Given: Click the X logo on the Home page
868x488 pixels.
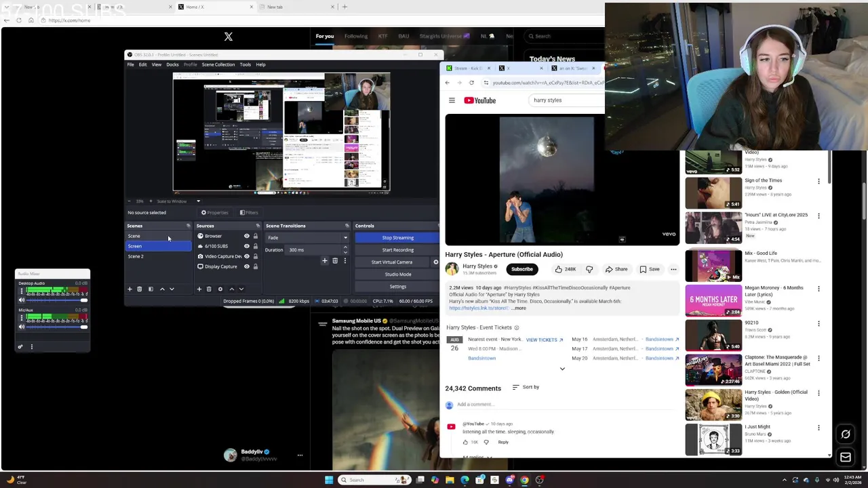Looking at the screenshot, I should click(x=229, y=37).
